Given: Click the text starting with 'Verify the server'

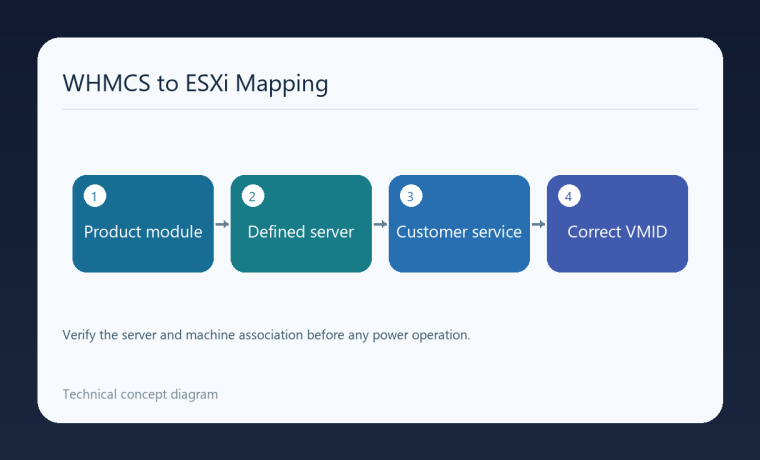Looking at the screenshot, I should point(266,335).
